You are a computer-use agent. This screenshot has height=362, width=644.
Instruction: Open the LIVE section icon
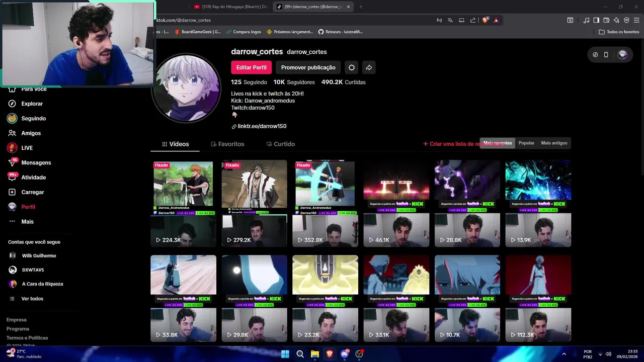click(x=12, y=148)
